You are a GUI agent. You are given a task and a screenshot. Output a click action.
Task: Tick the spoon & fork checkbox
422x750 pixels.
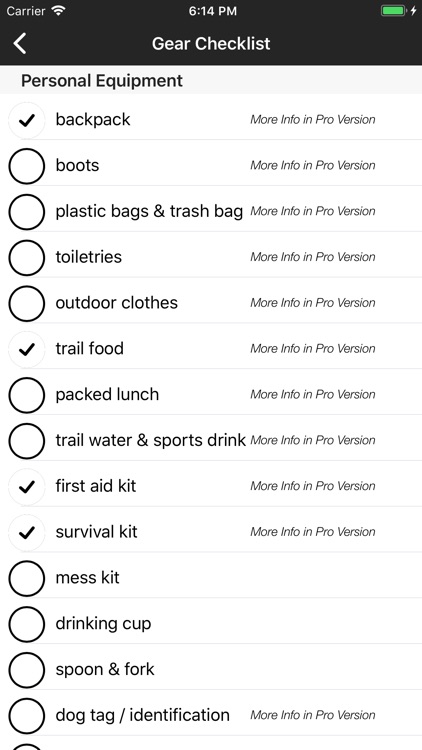pyautogui.click(x=27, y=670)
